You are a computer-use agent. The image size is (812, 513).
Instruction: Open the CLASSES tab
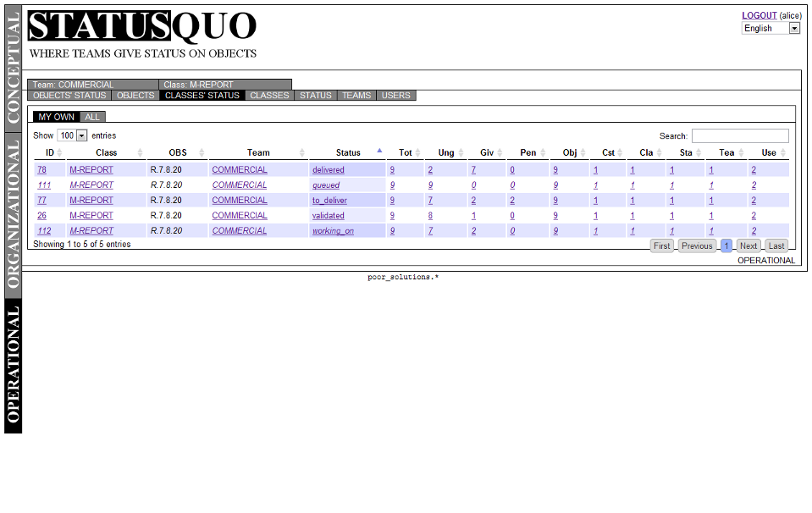click(268, 95)
